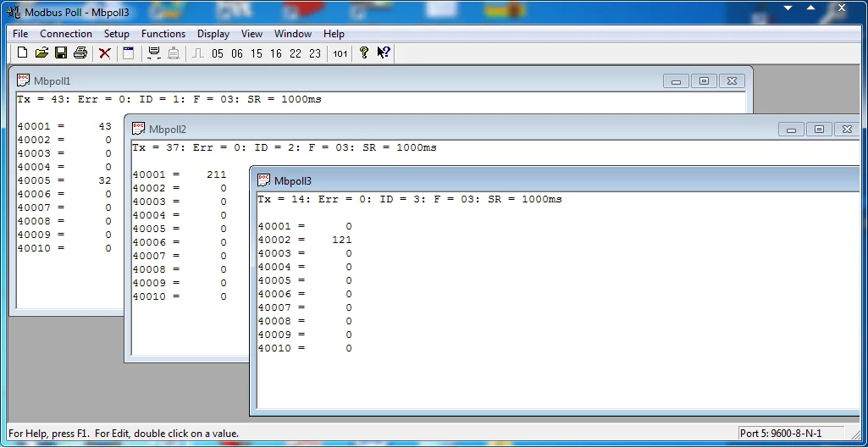Open the Setup menu
This screenshot has height=448, width=868.
click(116, 34)
